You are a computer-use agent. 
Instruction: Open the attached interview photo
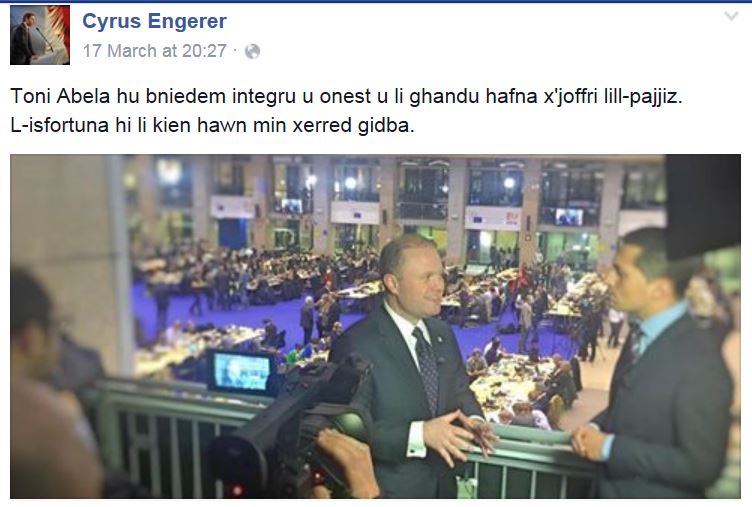pyautogui.click(x=375, y=326)
